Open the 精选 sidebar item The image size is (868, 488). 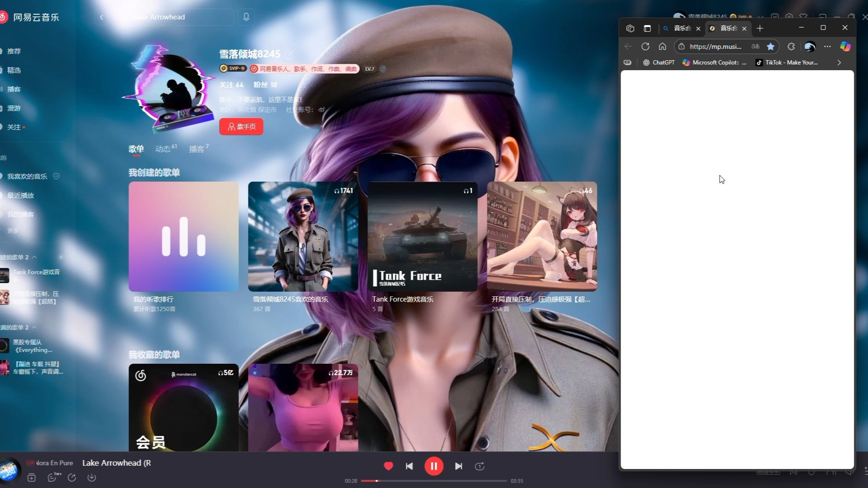(x=14, y=70)
